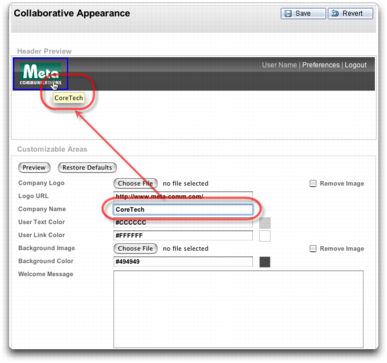
Task: Click the Revert button
Action: tap(351, 14)
